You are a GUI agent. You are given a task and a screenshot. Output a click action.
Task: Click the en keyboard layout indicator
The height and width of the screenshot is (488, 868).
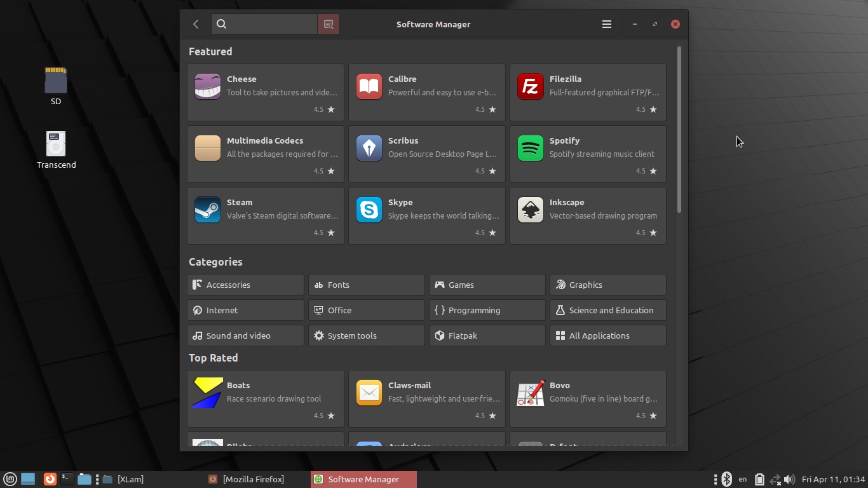pyautogui.click(x=742, y=479)
